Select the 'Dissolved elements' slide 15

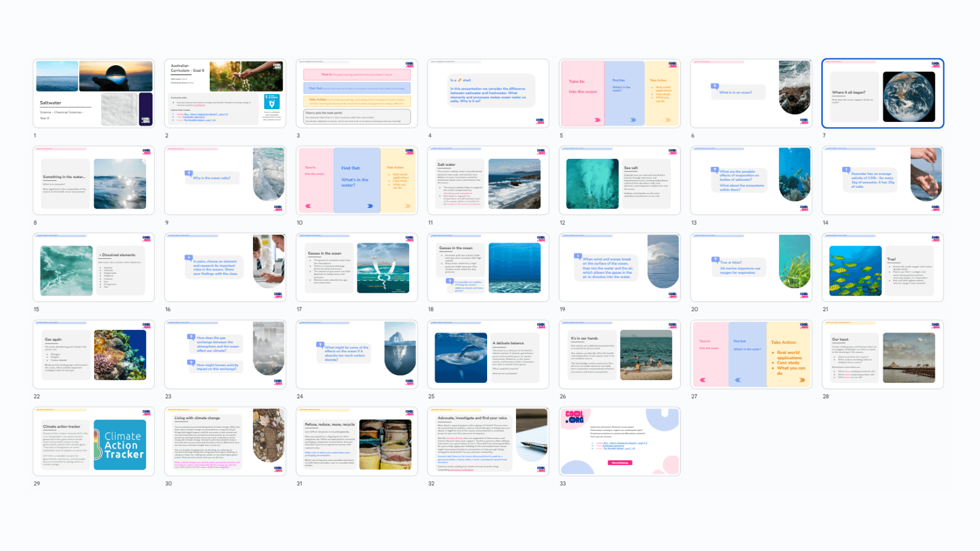pyautogui.click(x=94, y=267)
